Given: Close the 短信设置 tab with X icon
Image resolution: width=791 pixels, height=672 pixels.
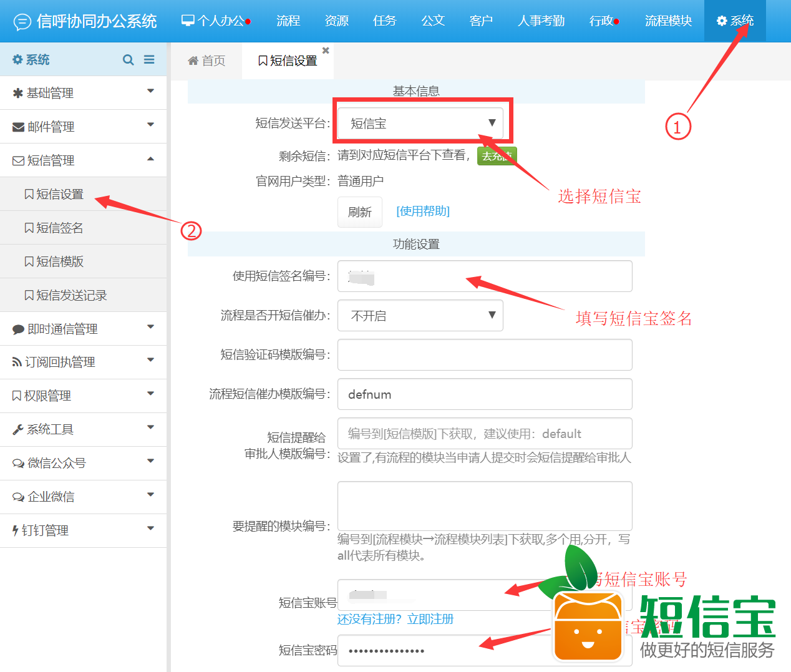Looking at the screenshot, I should pos(326,51).
